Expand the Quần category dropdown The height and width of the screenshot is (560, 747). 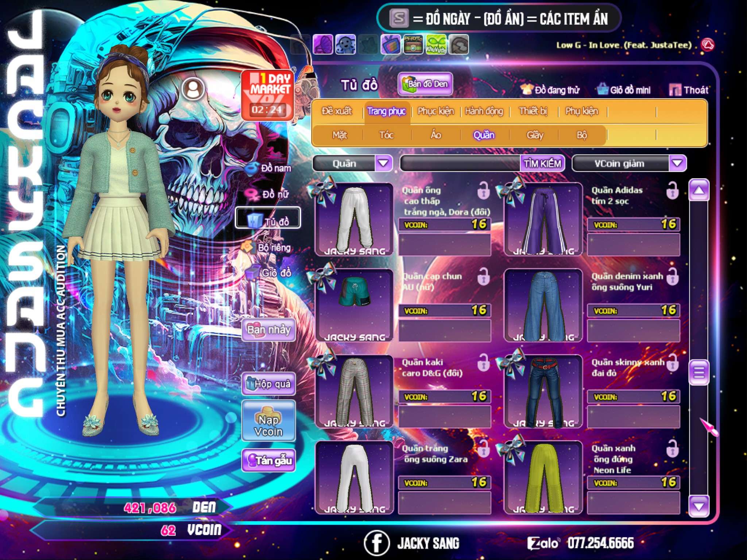pos(383,163)
